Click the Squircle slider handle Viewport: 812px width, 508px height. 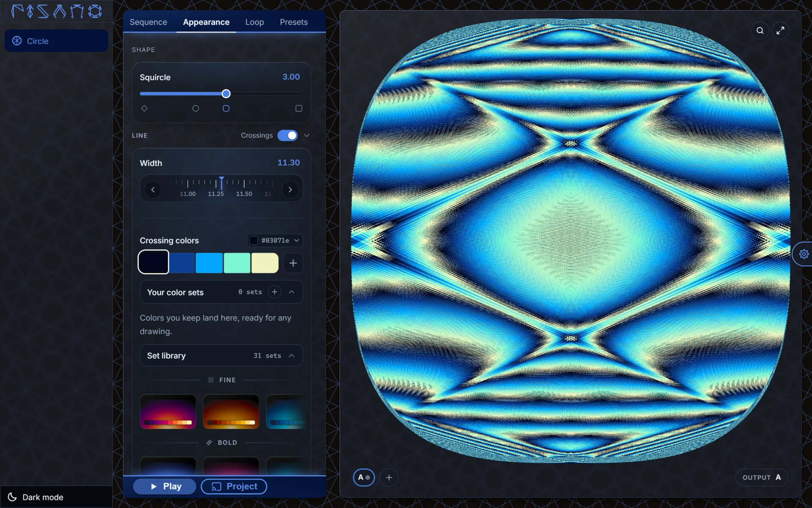click(x=226, y=94)
